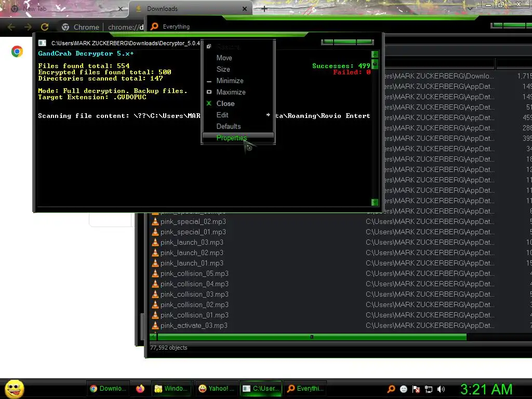The height and width of the screenshot is (399, 532).
Task: Click the VLC cone icon beside pink_special_02.mp3
Action: click(x=155, y=221)
